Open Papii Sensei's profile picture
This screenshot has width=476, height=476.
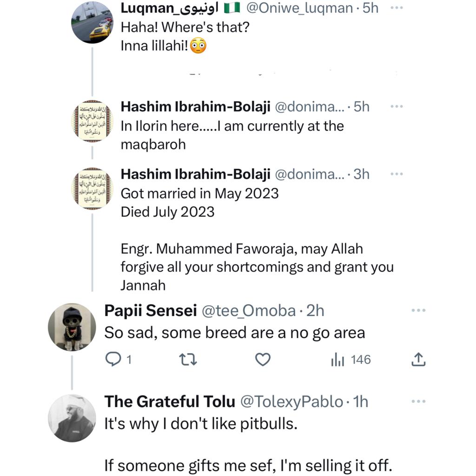[x=72, y=327]
